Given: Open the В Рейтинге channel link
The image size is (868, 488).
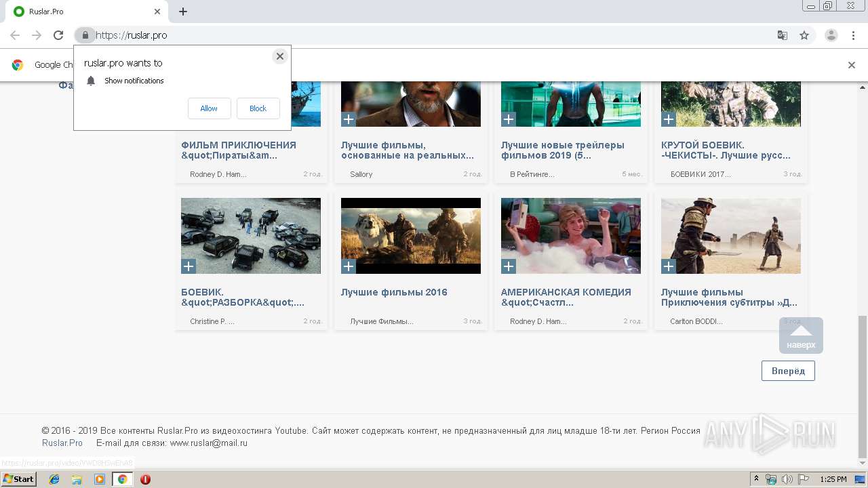Looking at the screenshot, I should [532, 174].
